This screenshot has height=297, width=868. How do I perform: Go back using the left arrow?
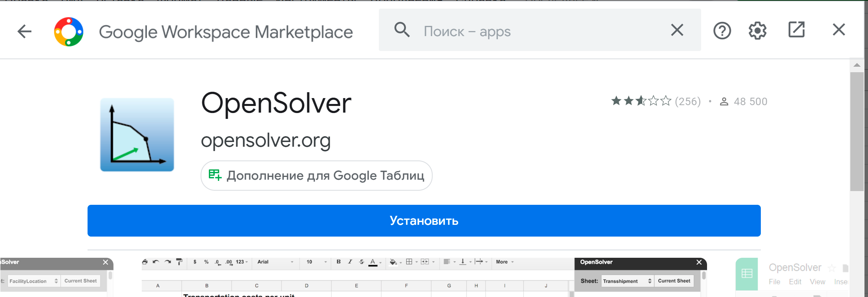click(x=24, y=31)
